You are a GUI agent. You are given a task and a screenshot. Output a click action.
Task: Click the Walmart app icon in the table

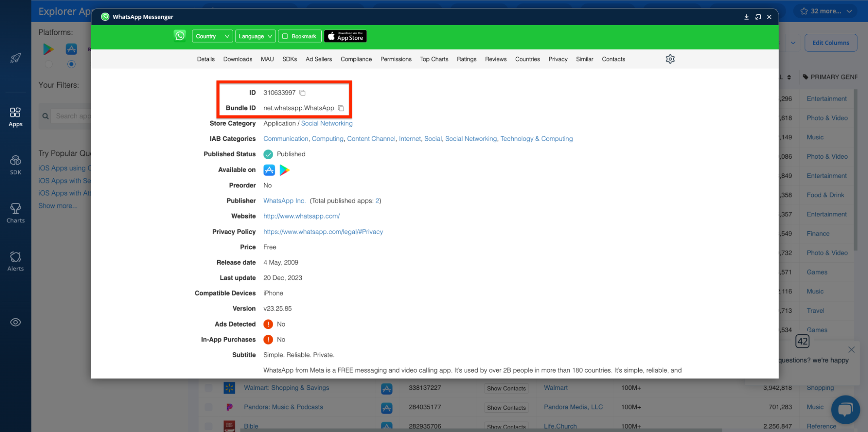[x=229, y=388]
